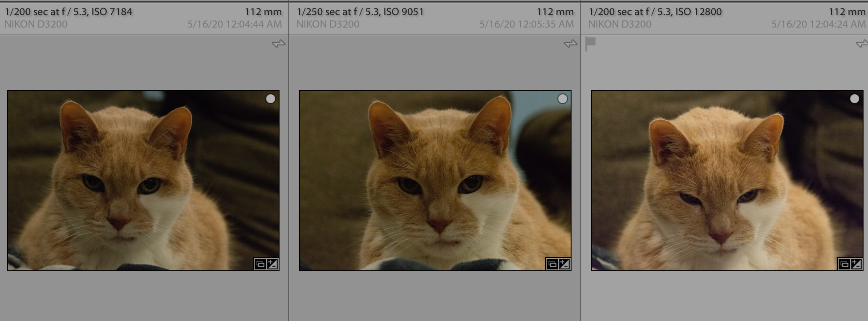Click the sync status icon on the ISO 7184 photo
The image size is (868, 321).
click(x=279, y=44)
